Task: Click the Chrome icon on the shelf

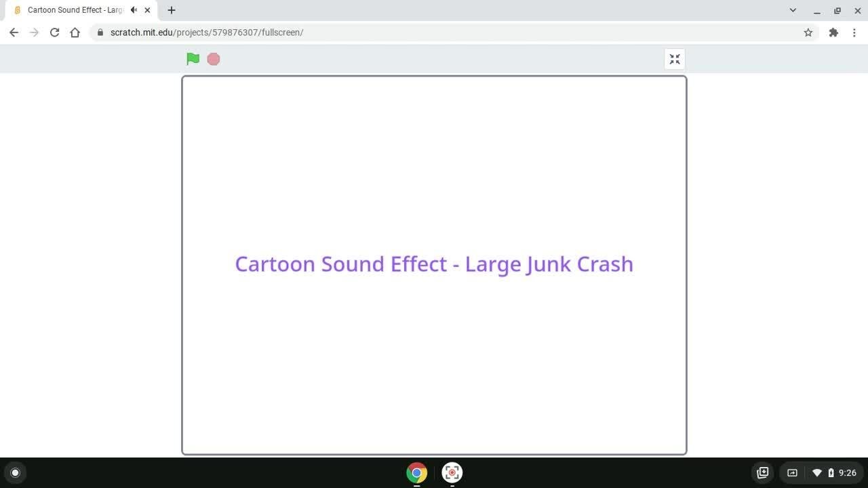Action: [417, 472]
